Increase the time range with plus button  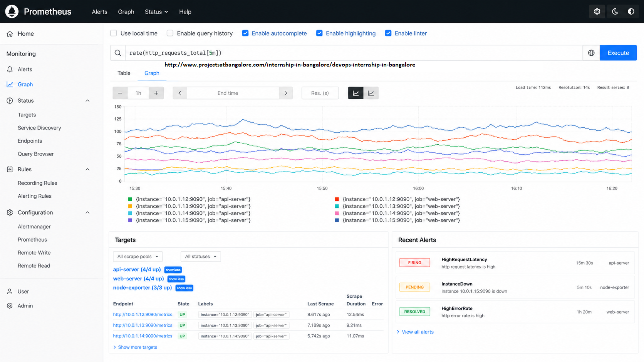point(156,93)
